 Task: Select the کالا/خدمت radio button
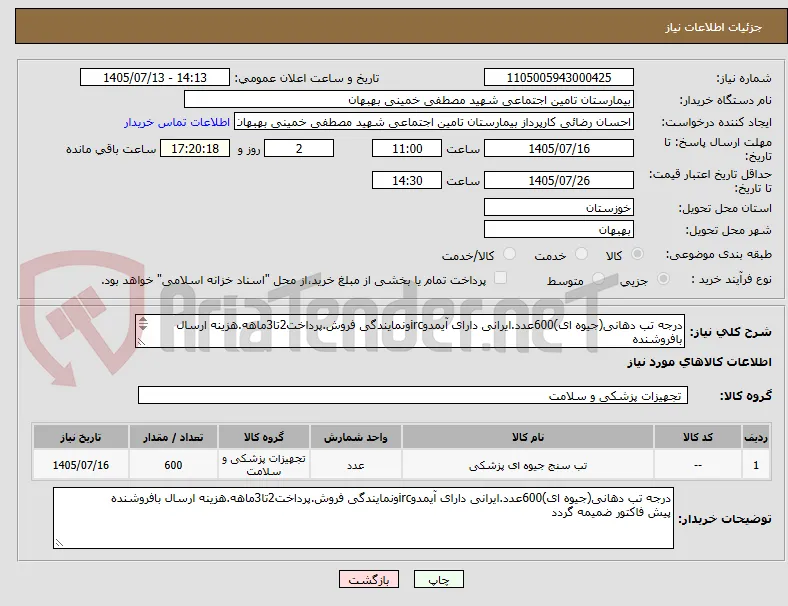click(x=510, y=254)
